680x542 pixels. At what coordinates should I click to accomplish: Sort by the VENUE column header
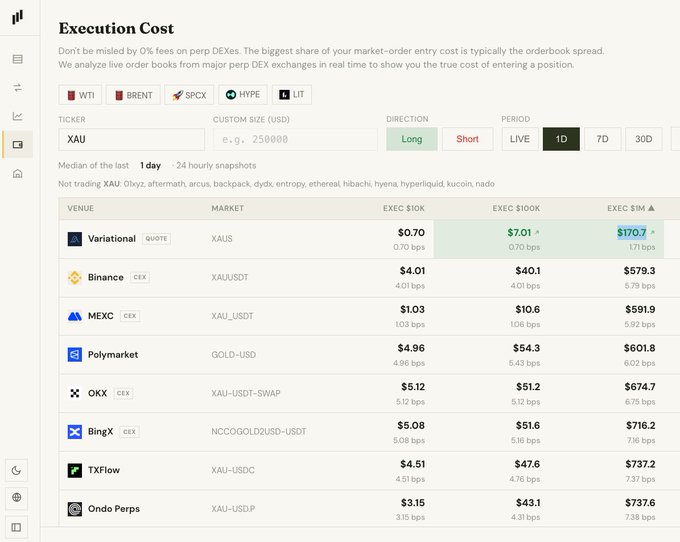pos(81,208)
